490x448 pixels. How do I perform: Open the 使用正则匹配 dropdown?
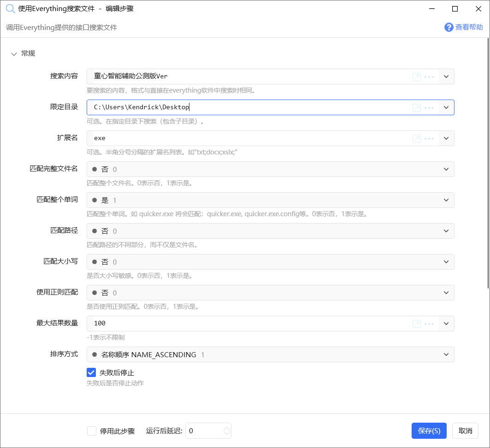click(x=270, y=293)
